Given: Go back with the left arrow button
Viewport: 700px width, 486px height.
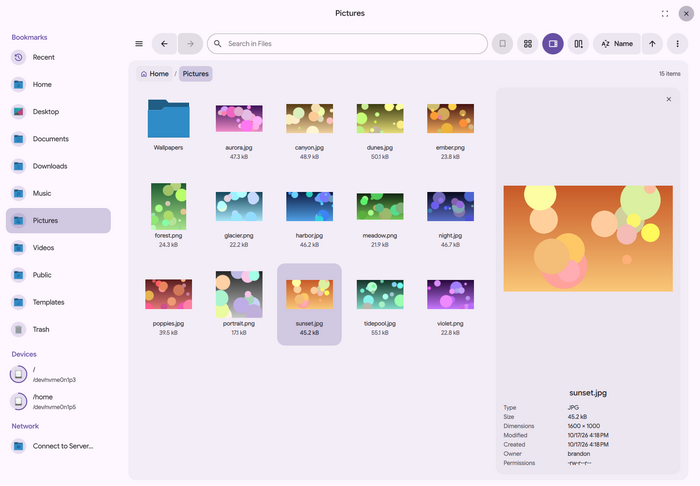Looking at the screenshot, I should tap(164, 44).
